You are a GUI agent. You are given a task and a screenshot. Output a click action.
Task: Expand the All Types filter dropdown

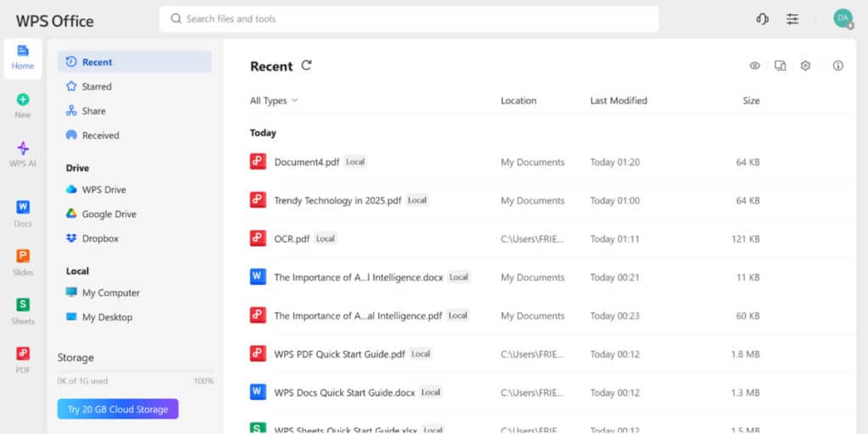[274, 101]
